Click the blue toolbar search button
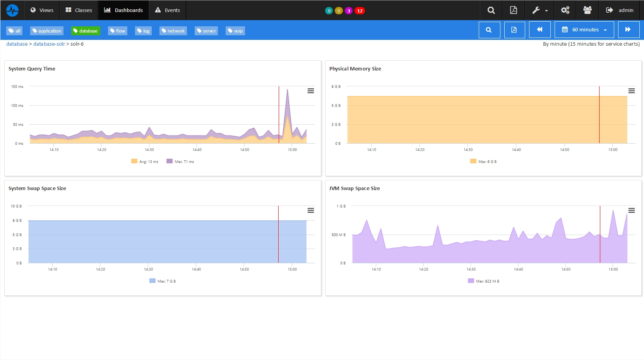This screenshot has height=360, width=644. [489, 30]
